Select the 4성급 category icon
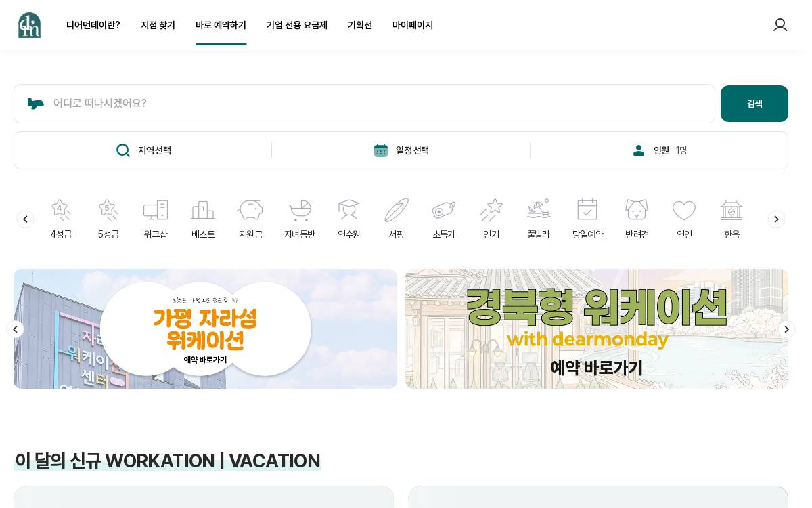The image size is (812, 508). (61, 210)
